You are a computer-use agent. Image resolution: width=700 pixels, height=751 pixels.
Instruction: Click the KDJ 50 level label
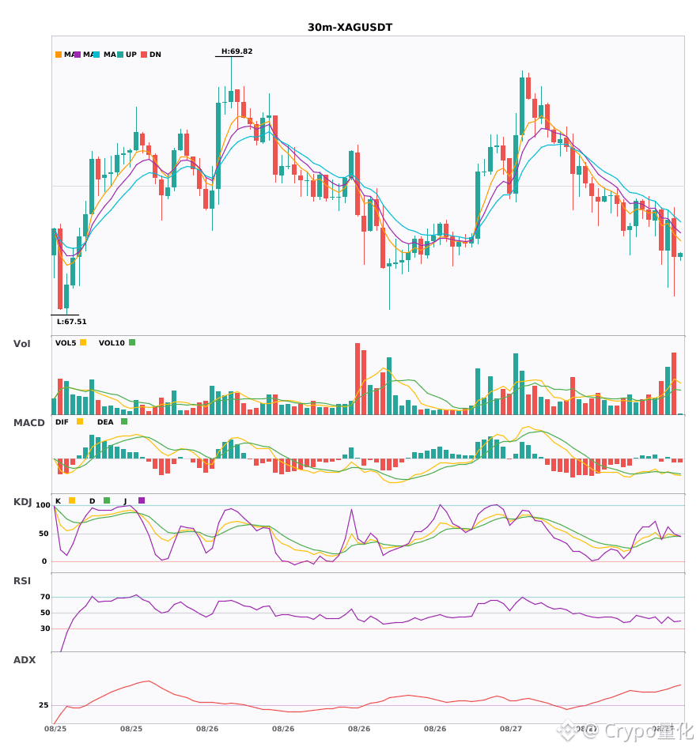[44, 534]
